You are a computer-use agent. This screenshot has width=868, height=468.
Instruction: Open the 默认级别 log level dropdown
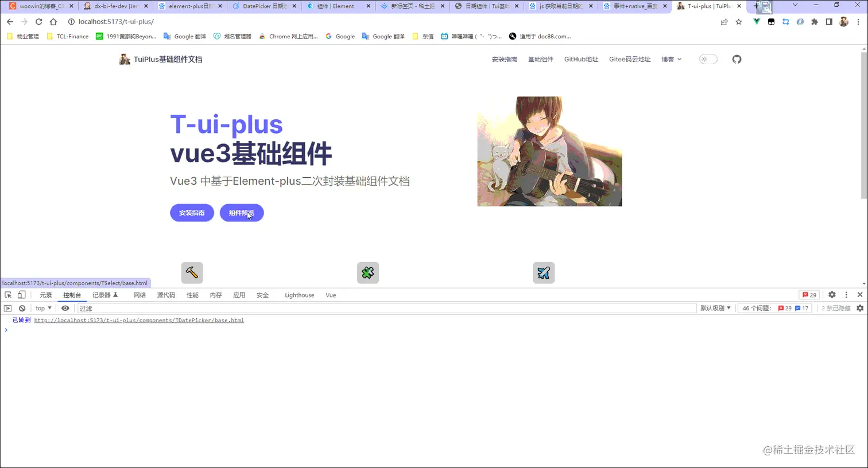(715, 308)
